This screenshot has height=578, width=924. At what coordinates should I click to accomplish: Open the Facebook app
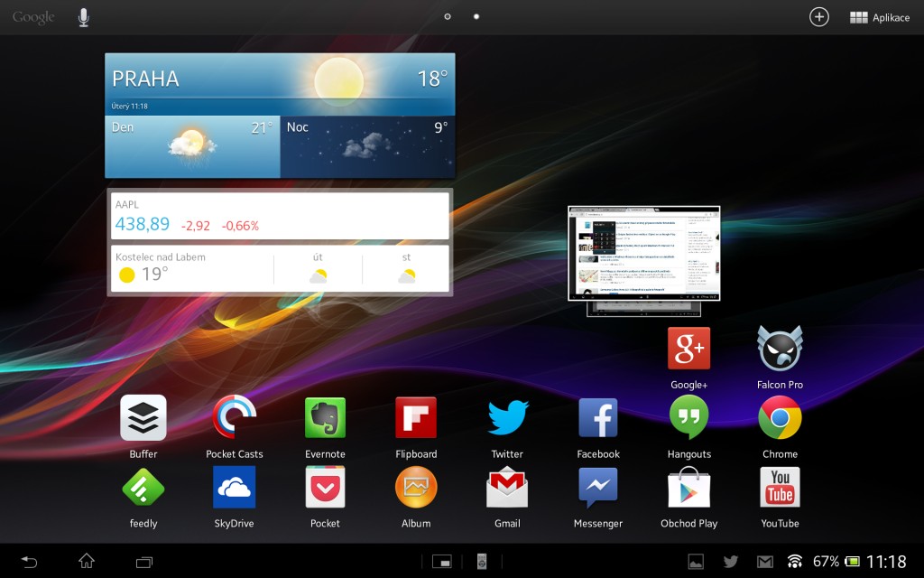(x=598, y=418)
